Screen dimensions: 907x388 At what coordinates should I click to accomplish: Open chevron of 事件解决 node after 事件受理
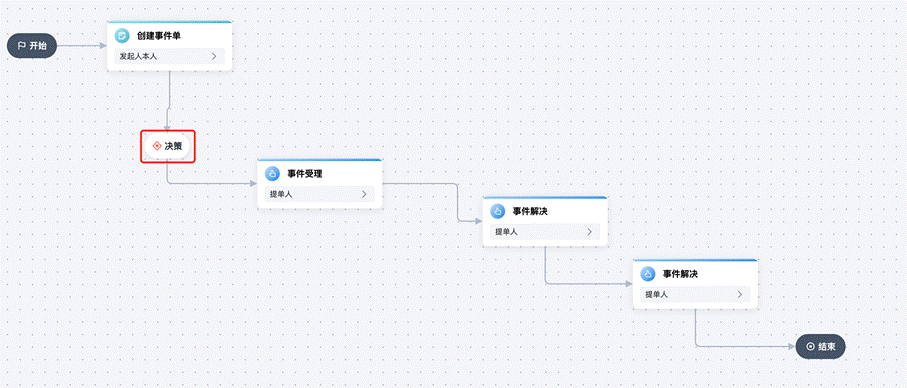click(589, 232)
